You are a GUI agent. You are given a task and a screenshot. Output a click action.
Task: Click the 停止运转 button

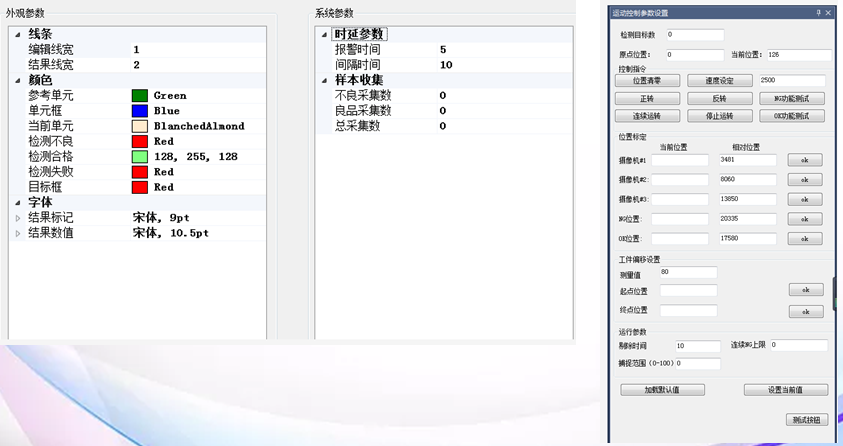pos(720,116)
